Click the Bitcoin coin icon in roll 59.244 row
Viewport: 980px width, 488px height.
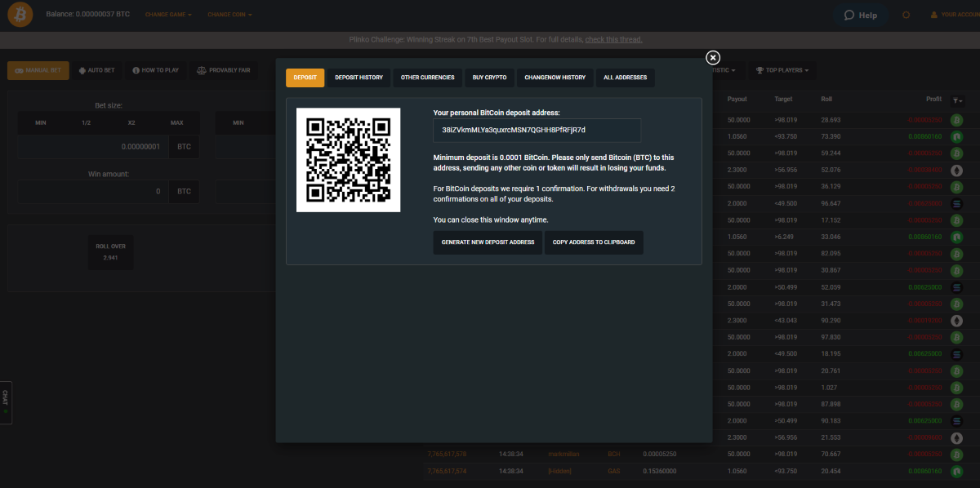tap(956, 153)
